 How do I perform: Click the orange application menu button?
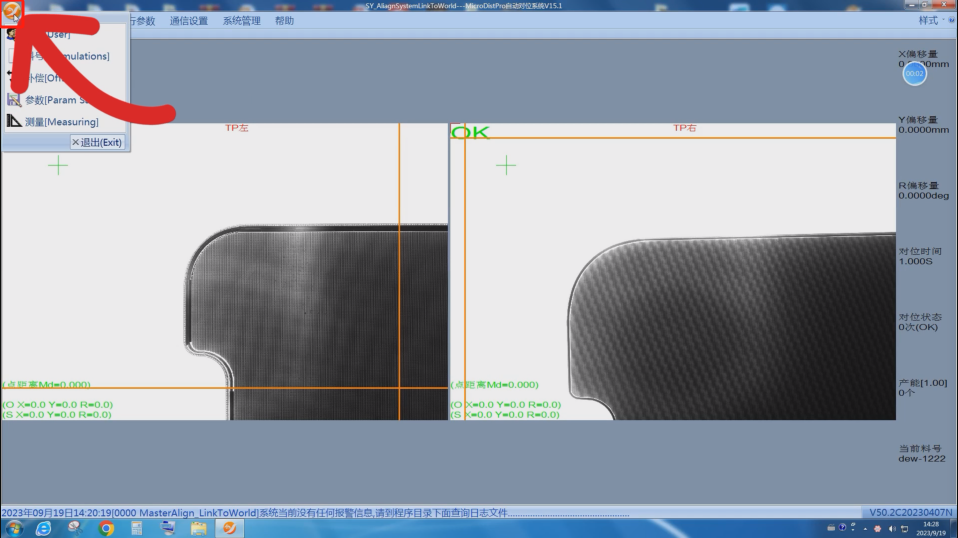(12, 12)
